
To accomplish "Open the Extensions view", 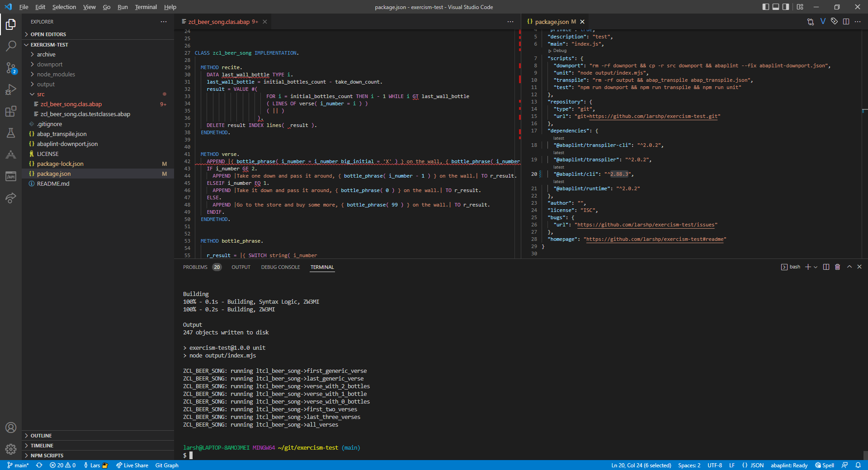I will click(11, 112).
